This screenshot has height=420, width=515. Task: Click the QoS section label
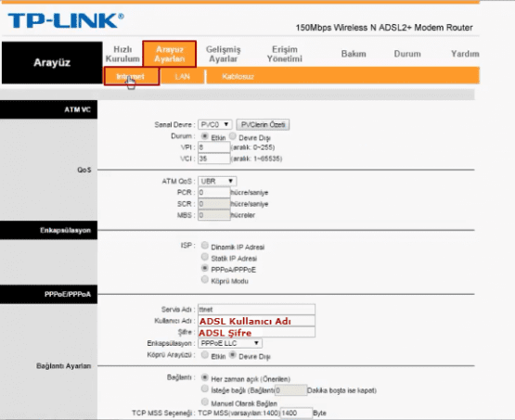tap(84, 170)
